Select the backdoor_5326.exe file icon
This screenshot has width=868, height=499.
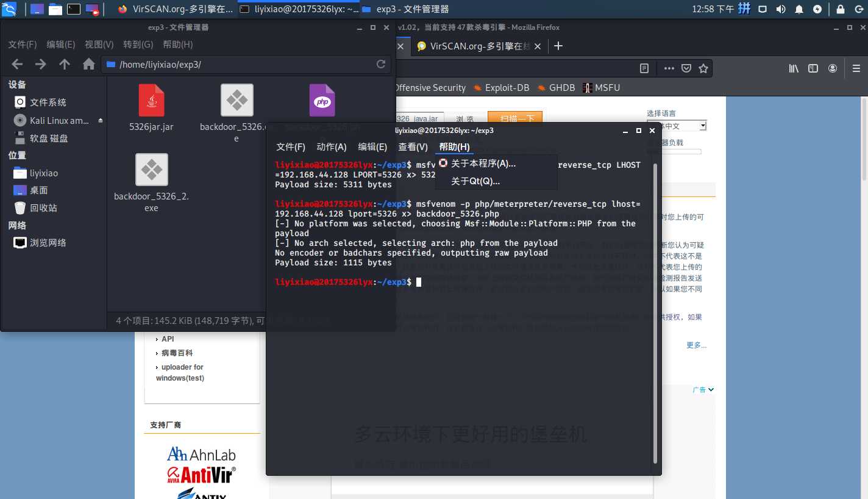tap(237, 100)
